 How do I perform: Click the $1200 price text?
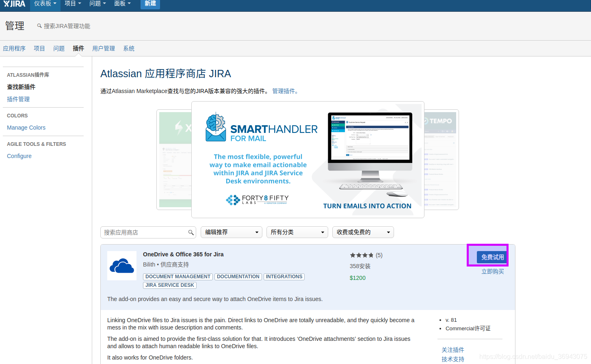357,278
